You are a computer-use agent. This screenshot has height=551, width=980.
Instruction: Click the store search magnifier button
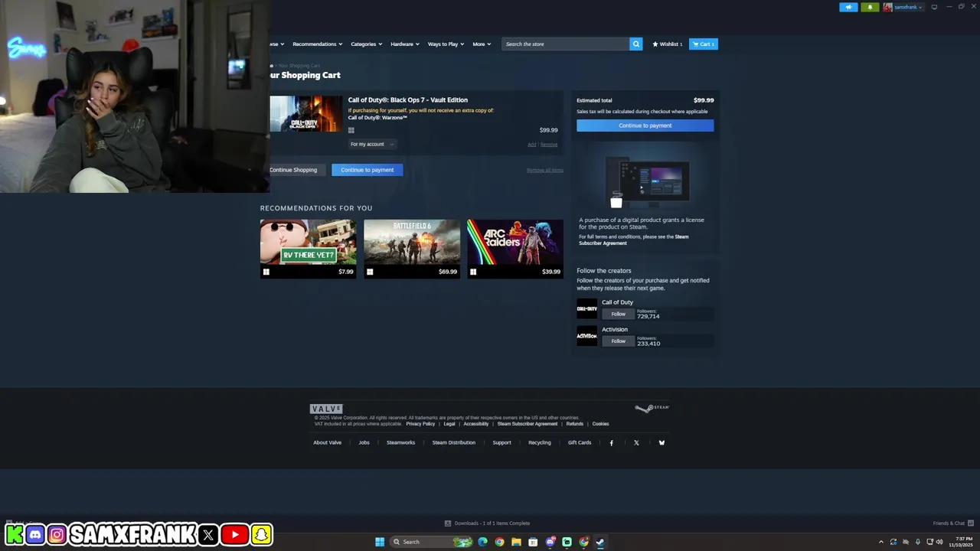(x=635, y=44)
